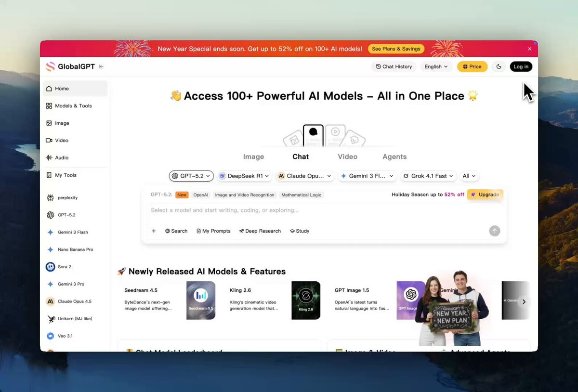
Task: Click the New Year New Plan promo image
Action: pyautogui.click(x=452, y=308)
